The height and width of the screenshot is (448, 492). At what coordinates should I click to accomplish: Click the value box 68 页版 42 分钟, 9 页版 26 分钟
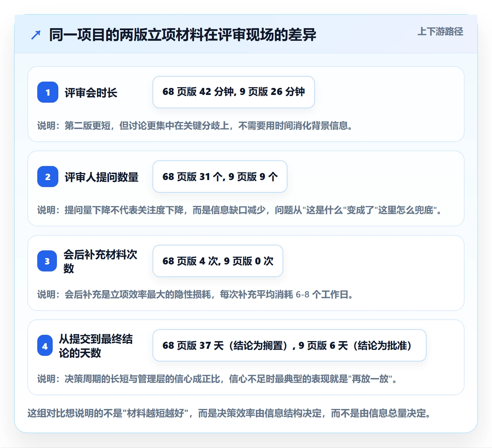234,92
